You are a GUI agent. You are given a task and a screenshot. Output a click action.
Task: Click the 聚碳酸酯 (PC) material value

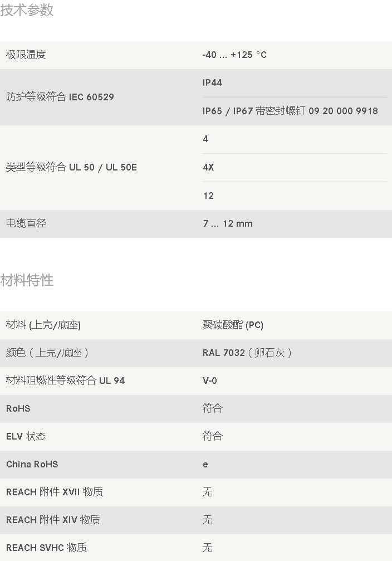click(233, 325)
